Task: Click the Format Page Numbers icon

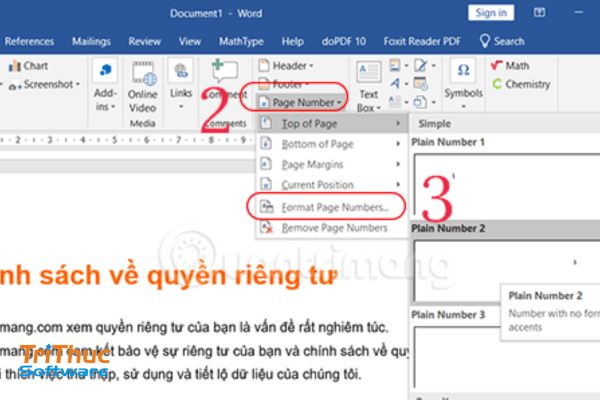Action: (266, 207)
